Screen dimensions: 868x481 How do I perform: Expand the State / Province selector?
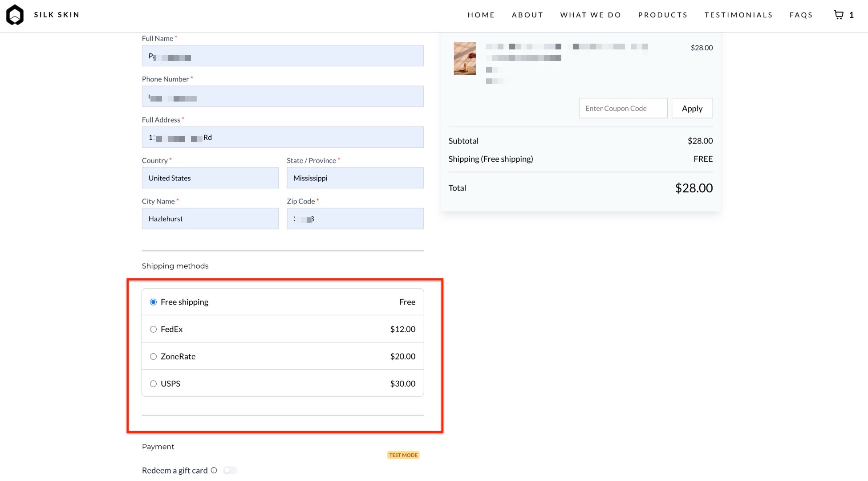[355, 178]
